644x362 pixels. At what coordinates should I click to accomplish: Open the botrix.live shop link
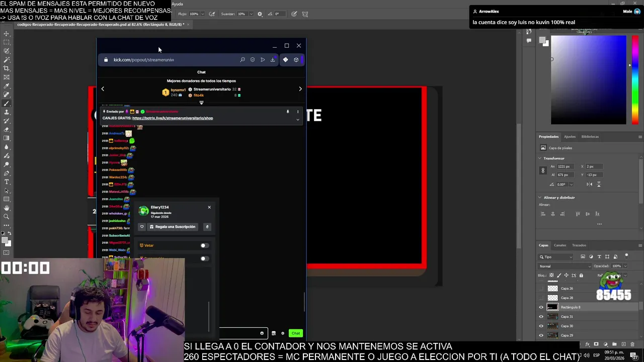(x=173, y=118)
